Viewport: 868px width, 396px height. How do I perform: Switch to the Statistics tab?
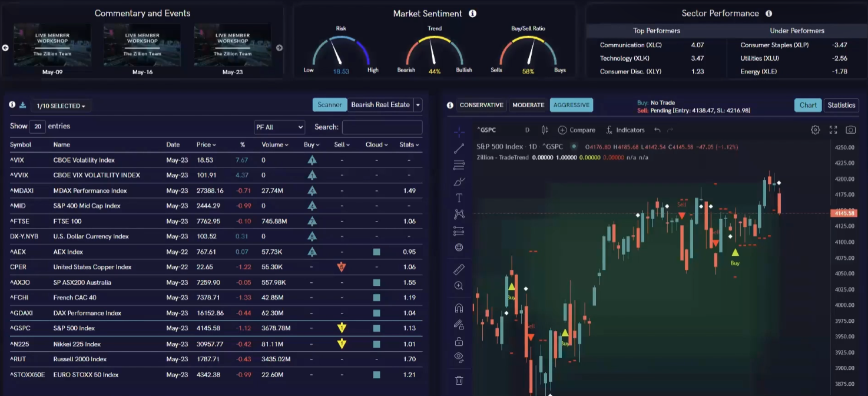[841, 105]
